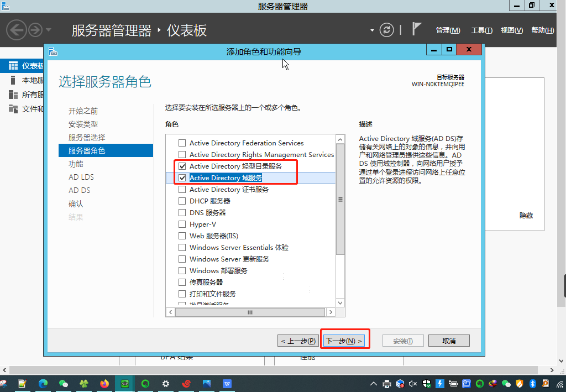
Task: Click 取消 cancel button
Action: coord(449,341)
